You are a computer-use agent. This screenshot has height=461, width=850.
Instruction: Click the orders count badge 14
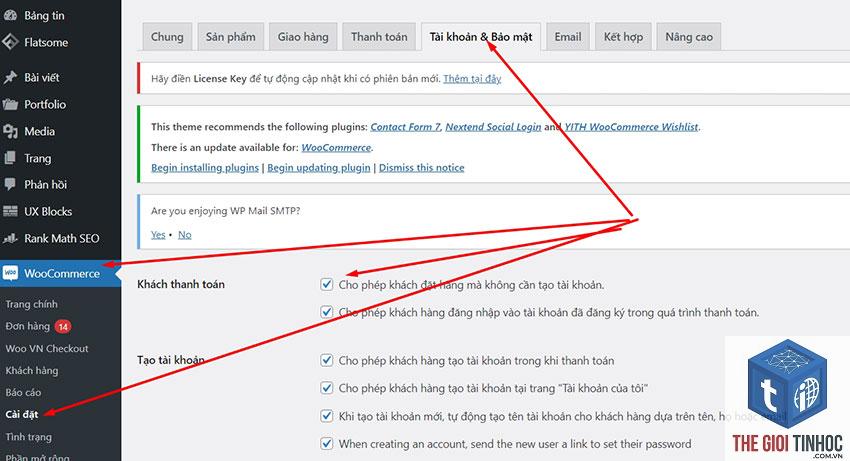[x=63, y=326]
